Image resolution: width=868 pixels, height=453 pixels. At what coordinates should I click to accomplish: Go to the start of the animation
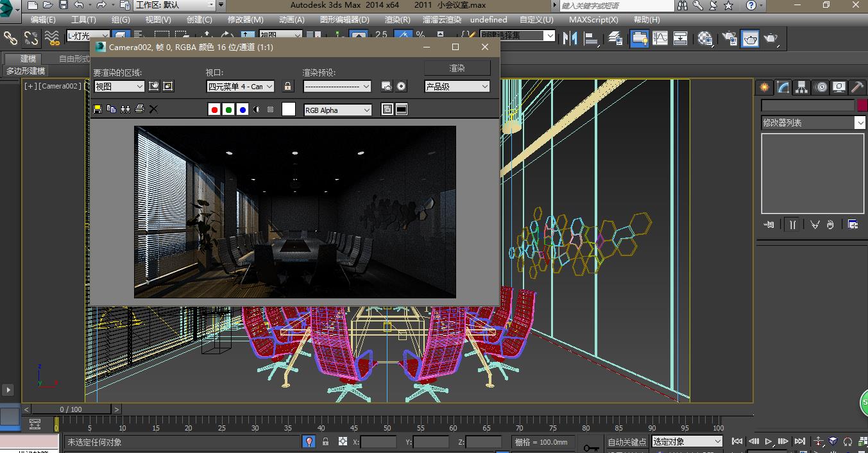point(737,441)
